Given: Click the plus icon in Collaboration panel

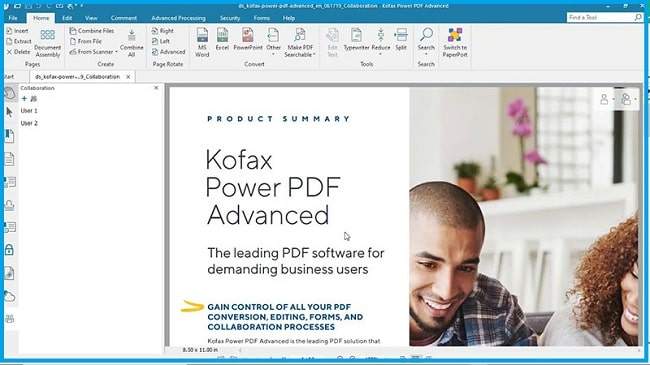Looking at the screenshot, I should tap(24, 99).
